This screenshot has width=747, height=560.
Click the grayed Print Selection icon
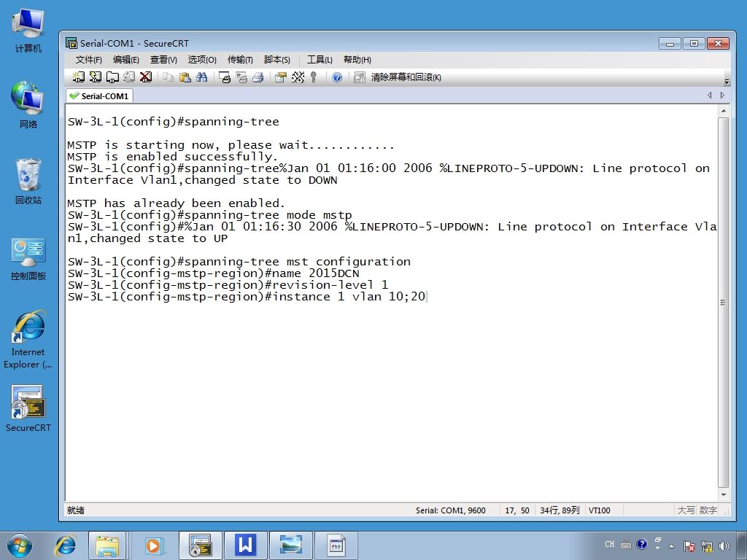click(x=241, y=77)
